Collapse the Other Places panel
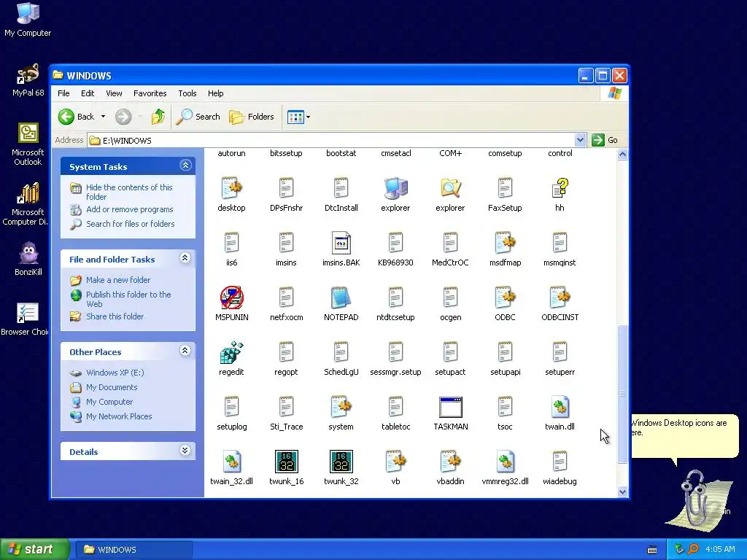Screen dimensions: 747x560 185,351
